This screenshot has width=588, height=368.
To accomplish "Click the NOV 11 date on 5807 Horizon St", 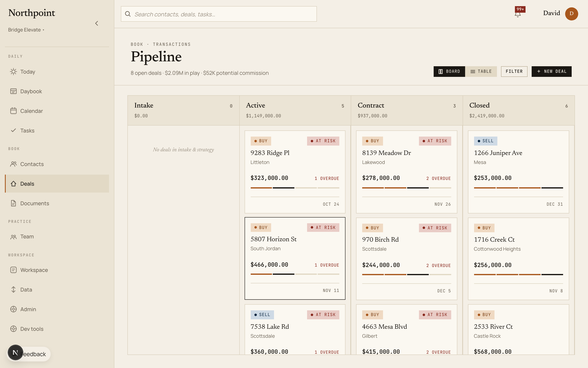I will pyautogui.click(x=331, y=290).
